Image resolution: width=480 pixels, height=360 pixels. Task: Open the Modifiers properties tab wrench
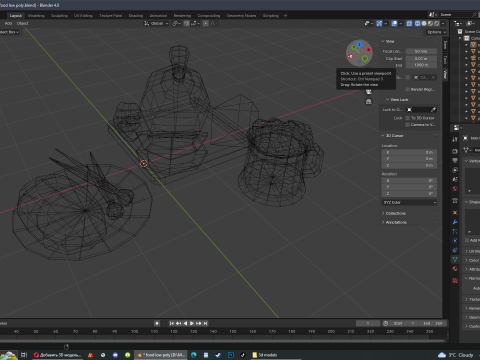tap(455, 222)
